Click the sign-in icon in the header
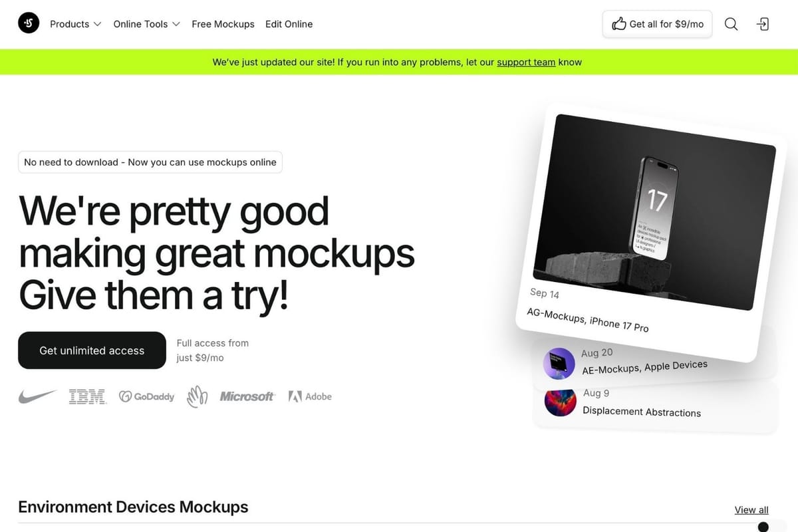798x532 pixels. 763,24
